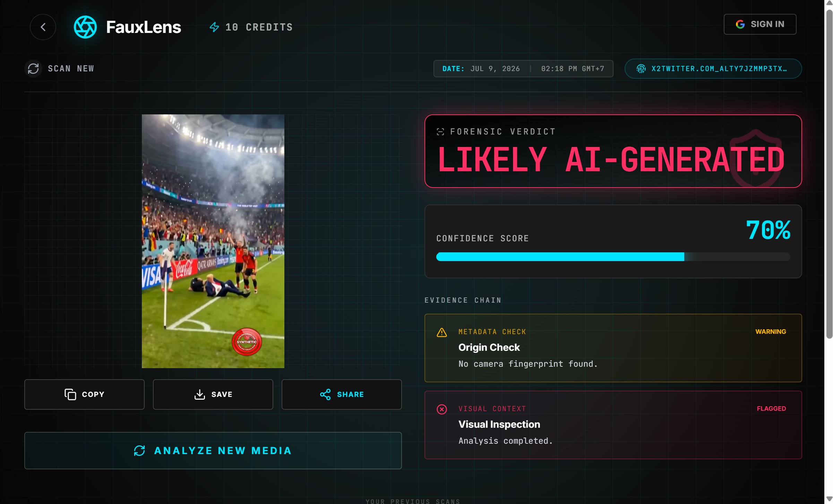Screen dimensions: 833x504
Task: Click the confidence score progress bar
Action: coord(613,257)
